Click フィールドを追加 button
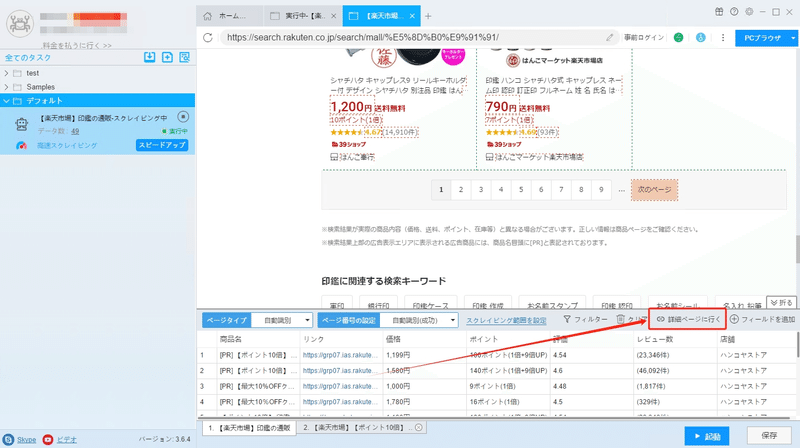Screen dimensions: 800x448 [763, 319]
